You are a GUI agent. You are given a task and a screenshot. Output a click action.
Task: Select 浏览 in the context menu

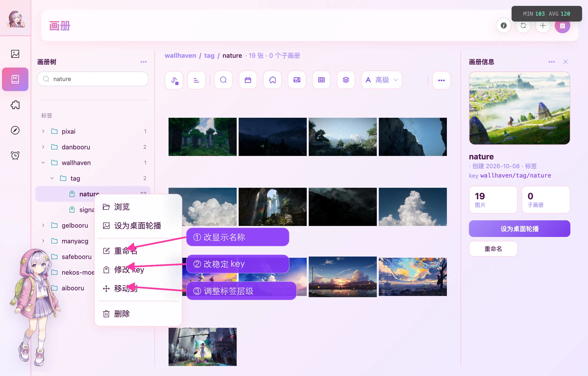[138, 207]
